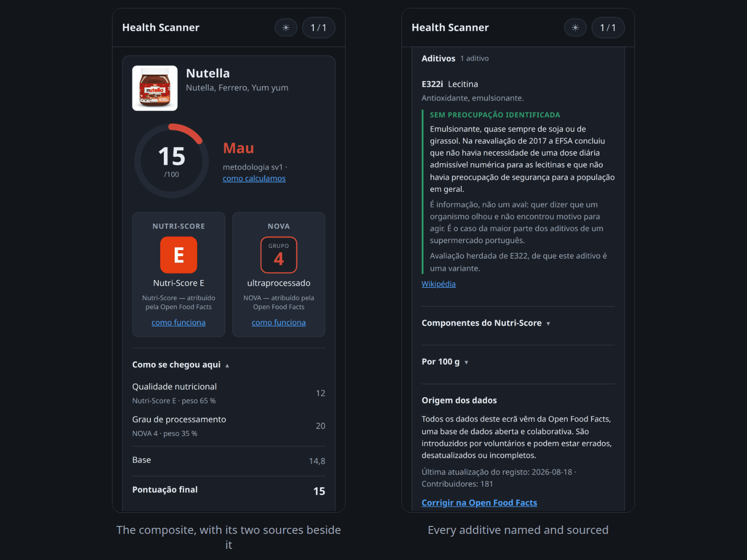Click 'Antioxidante, emulsionante.' description
The width and height of the screenshot is (747, 560).
[472, 98]
